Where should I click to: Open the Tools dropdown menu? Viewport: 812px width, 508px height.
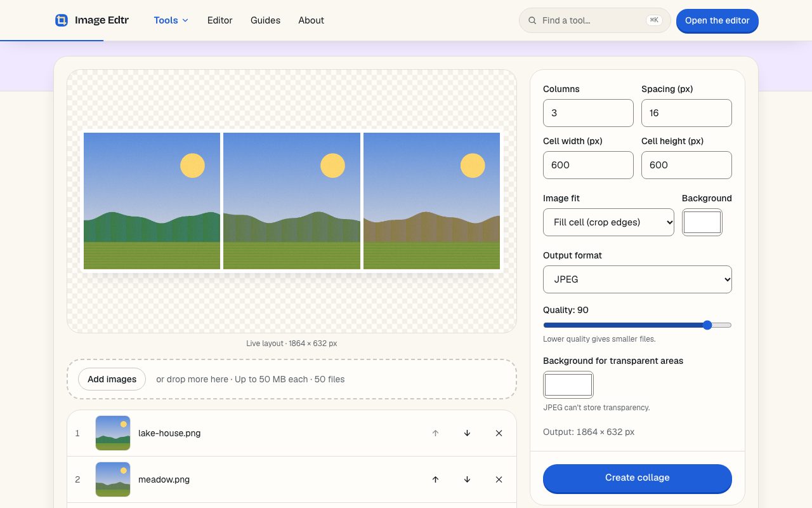(171, 20)
